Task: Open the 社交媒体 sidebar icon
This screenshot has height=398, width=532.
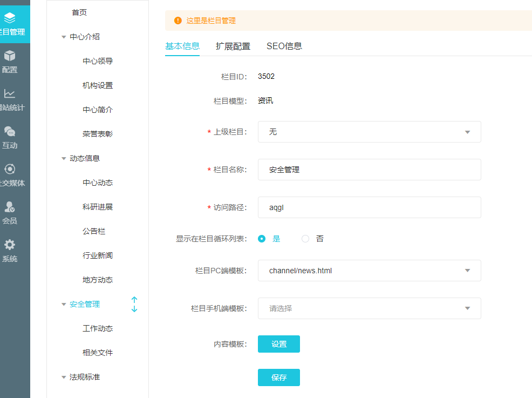Action: [10, 169]
